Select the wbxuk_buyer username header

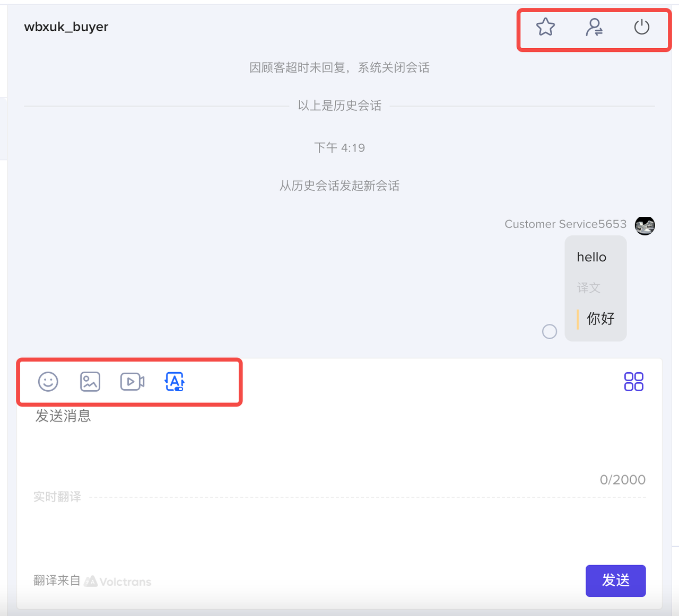(66, 27)
